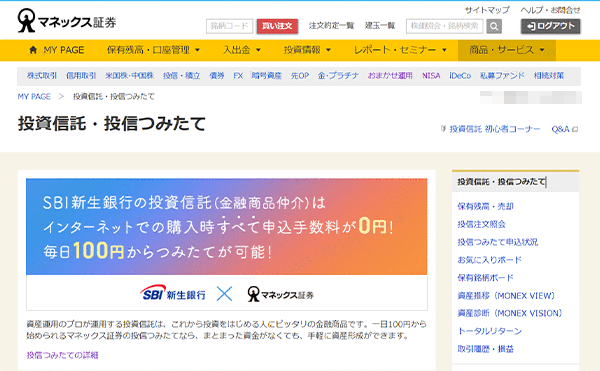
Task: Open 投信つみたての詳細 link
Action: click(x=62, y=355)
